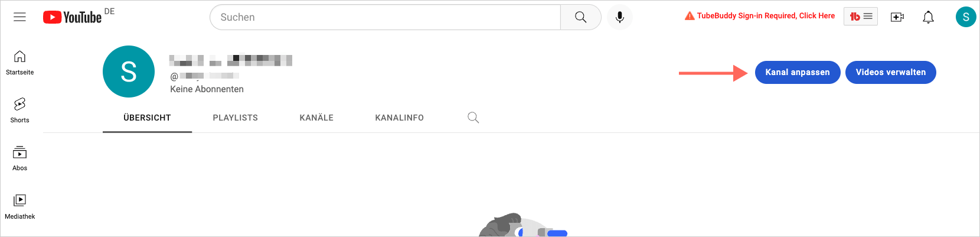Open Mediathek in the sidebar

(x=19, y=207)
